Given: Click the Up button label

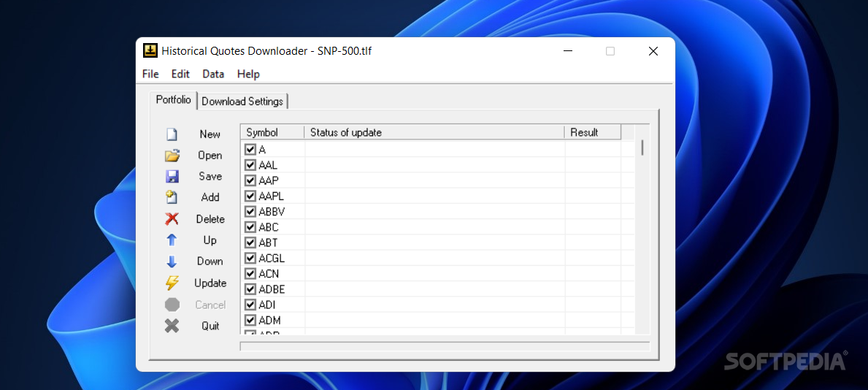Looking at the screenshot, I should [x=210, y=240].
